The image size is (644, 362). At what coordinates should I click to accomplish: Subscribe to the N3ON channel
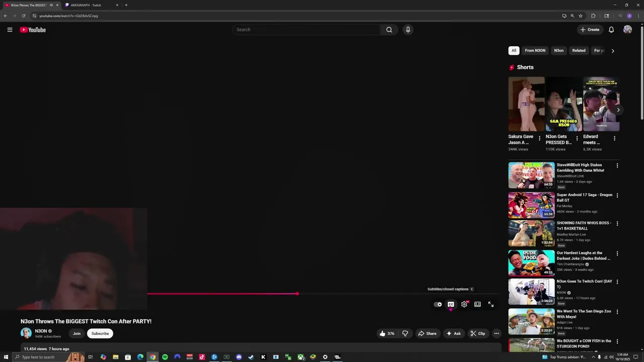tap(100, 333)
